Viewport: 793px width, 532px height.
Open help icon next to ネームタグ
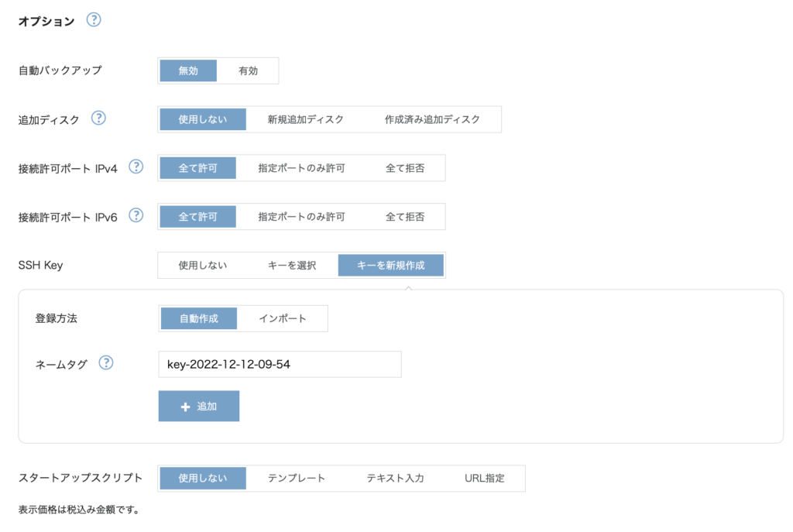[105, 362]
